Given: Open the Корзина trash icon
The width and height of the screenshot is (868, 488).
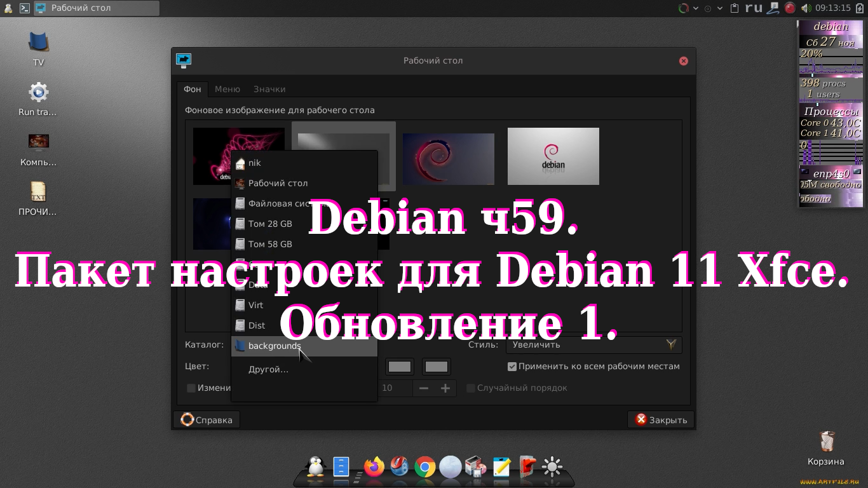Looking at the screenshot, I should click(x=826, y=449).
